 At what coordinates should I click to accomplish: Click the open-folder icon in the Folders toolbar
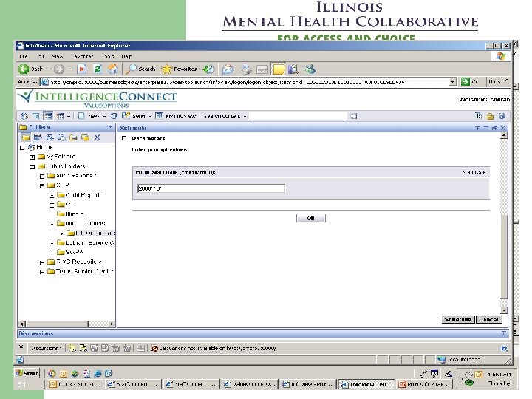click(38, 137)
